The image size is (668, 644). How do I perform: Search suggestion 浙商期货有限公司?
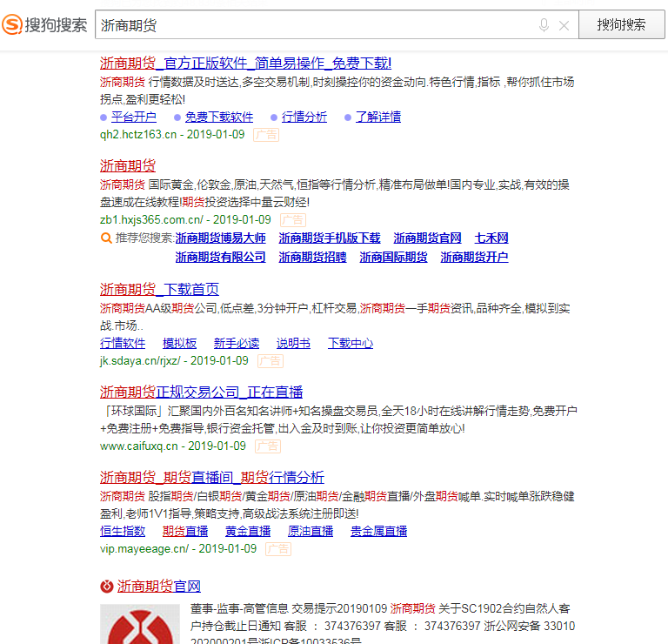[x=221, y=257]
